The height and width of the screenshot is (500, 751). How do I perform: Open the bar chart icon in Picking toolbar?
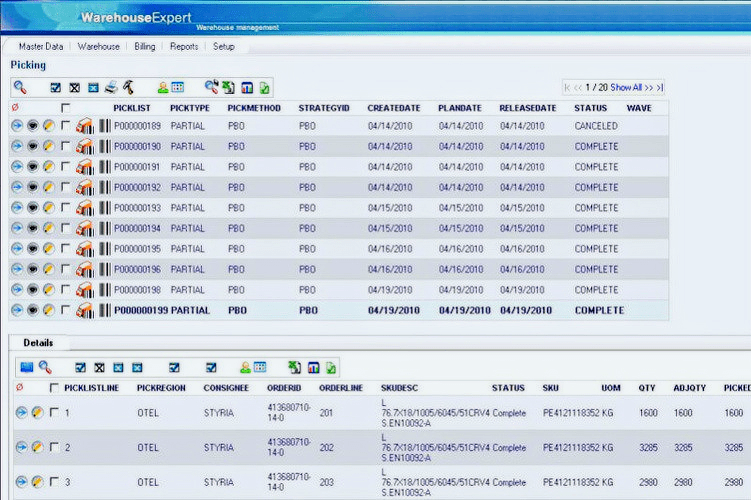click(x=246, y=87)
